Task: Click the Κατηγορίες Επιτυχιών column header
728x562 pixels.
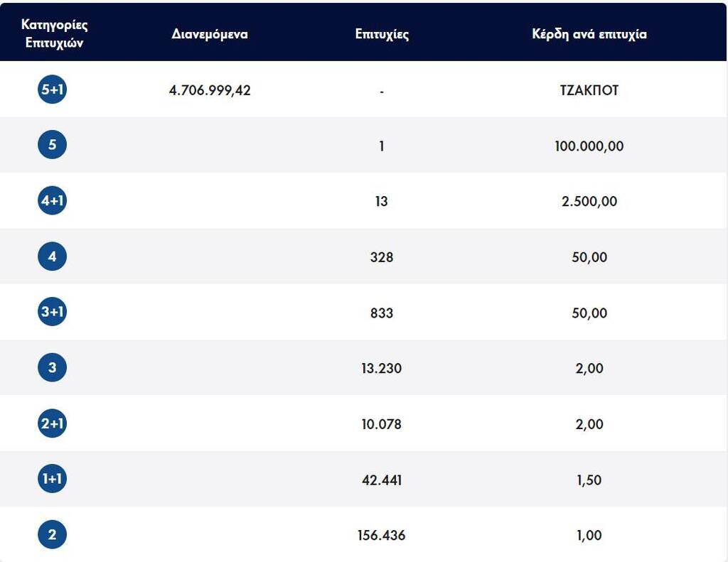Action: [x=55, y=33]
